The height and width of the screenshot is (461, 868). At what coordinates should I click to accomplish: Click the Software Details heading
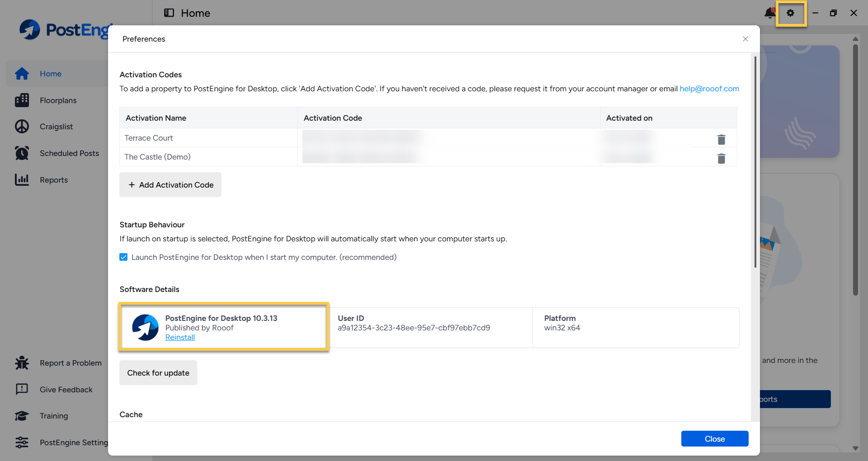[150, 289]
